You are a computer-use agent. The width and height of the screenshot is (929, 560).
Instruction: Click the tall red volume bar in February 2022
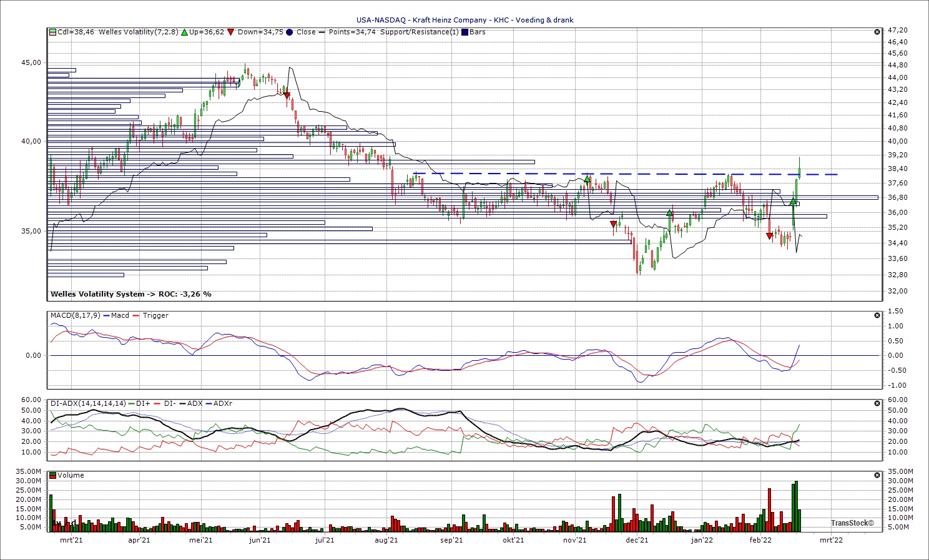tap(770, 510)
